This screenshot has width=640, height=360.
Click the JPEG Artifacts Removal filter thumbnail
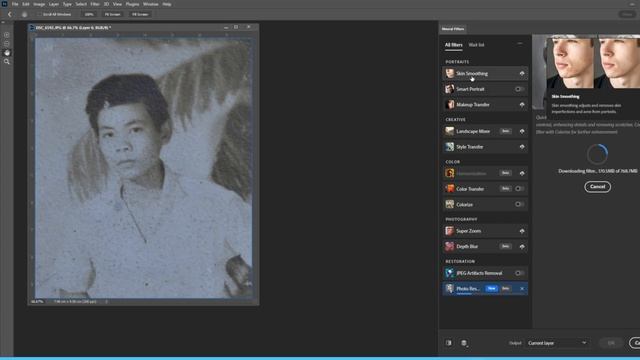tap(450, 273)
